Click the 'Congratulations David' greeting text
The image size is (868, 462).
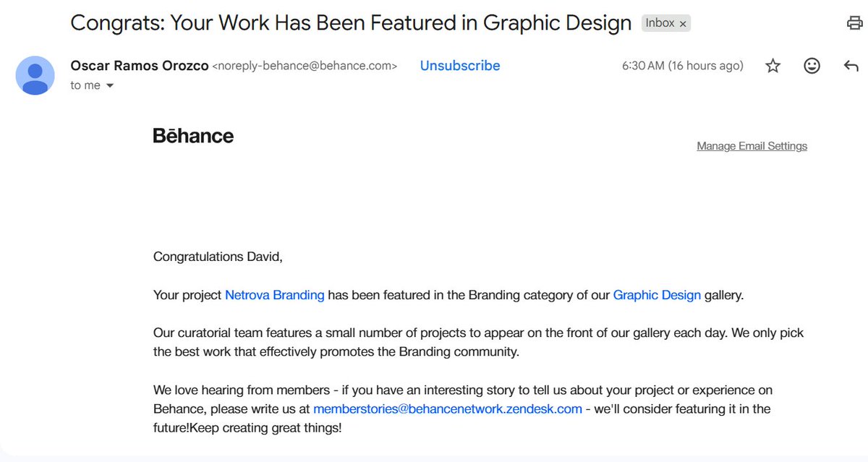point(218,257)
